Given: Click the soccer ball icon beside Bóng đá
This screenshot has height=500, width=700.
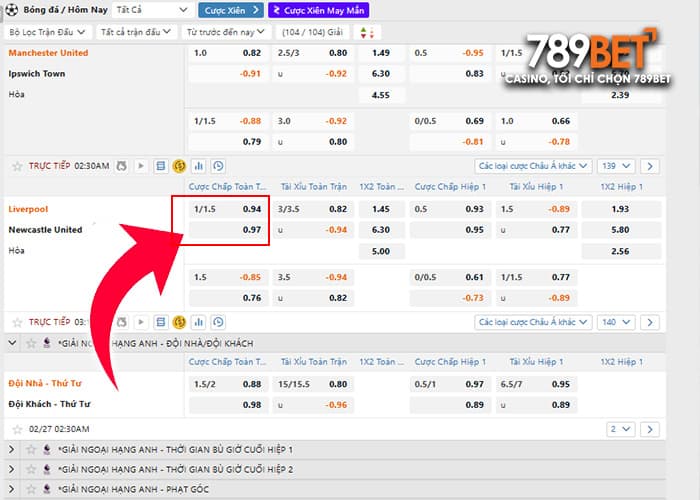Looking at the screenshot, I should [12, 9].
